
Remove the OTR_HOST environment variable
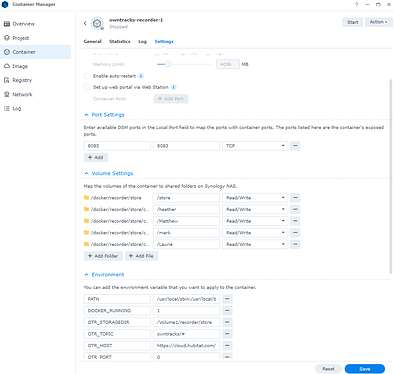click(x=227, y=346)
